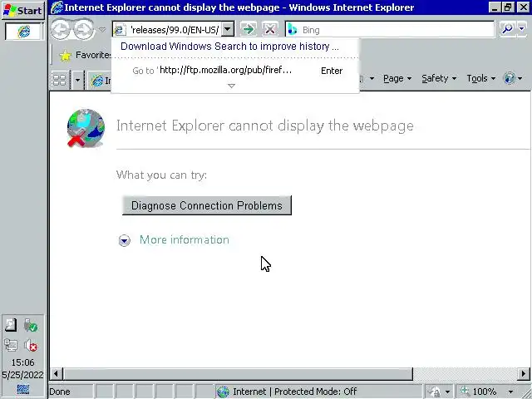Click the Internet zone globe status icon

223,392
